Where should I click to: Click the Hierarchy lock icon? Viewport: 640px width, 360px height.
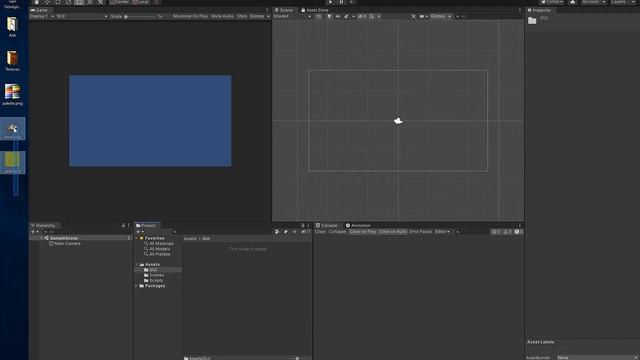point(123,225)
